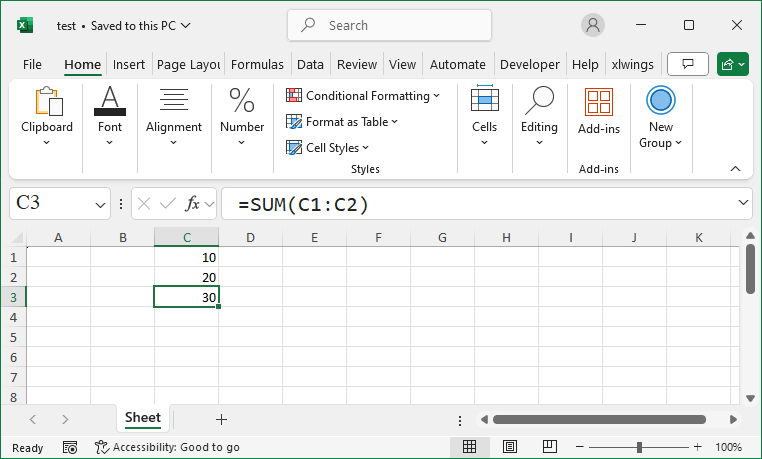Open the New Group menu
Image resolution: width=762 pixels, height=459 pixels.
coord(660,117)
